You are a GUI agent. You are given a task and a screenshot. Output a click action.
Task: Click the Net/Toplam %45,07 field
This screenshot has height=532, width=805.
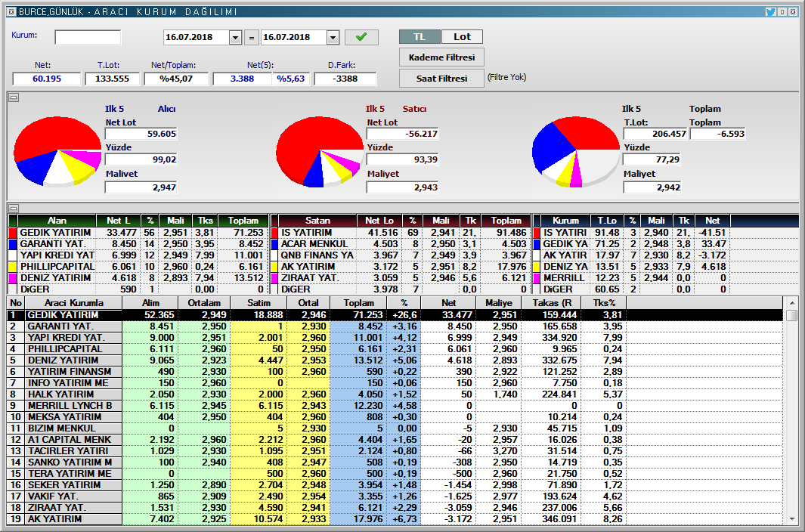pyautogui.click(x=176, y=79)
